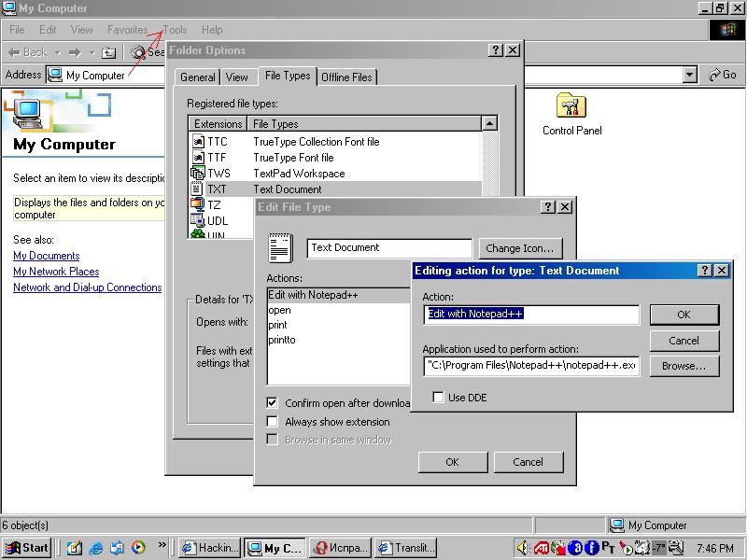747x560 pixels.
Task: Uncheck Confirm open after download
Action: pyautogui.click(x=272, y=403)
